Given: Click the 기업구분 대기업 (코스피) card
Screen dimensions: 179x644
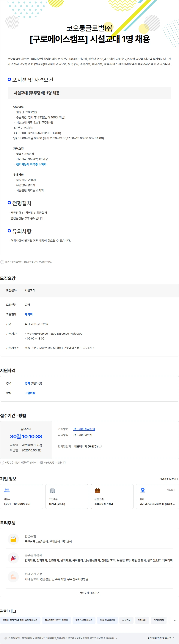Looking at the screenshot, I should [67, 497].
